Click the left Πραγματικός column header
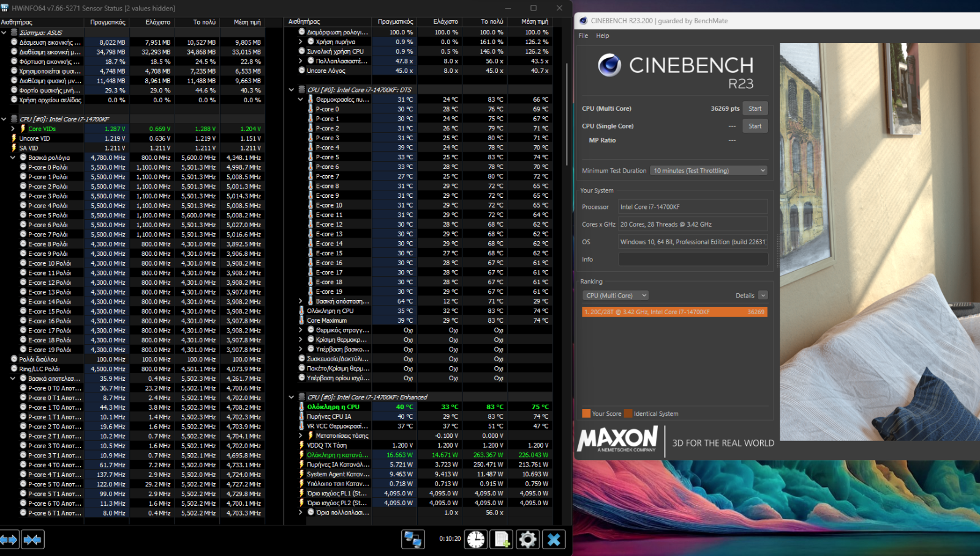Image resolution: width=980 pixels, height=556 pixels. (x=108, y=22)
